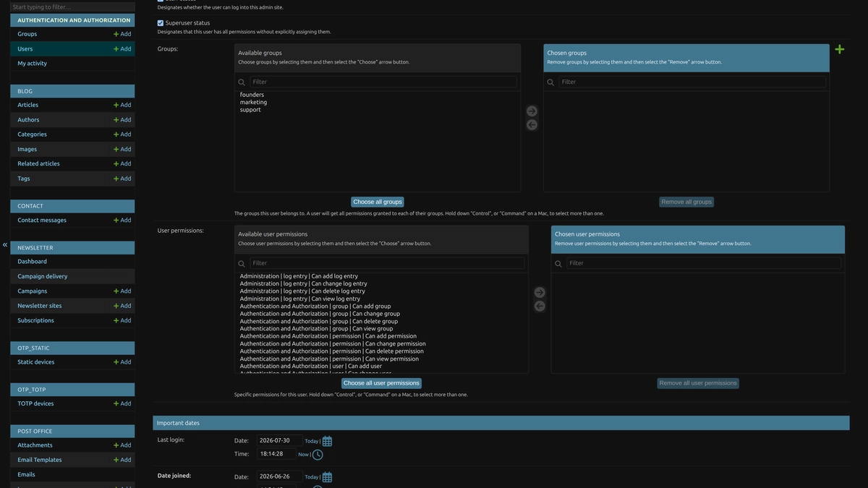Add a new User from the sidebar
This screenshot has height=488, width=868.
tap(122, 49)
